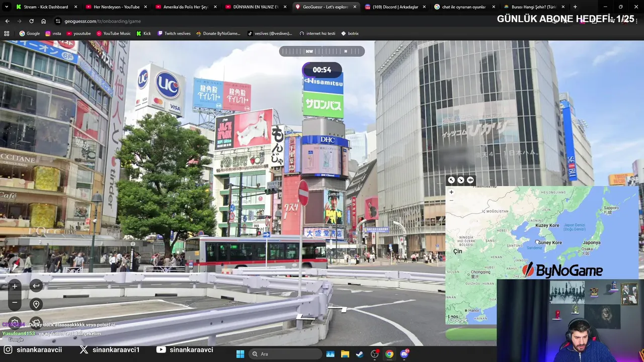Open the YouTube Music bookmark

pos(113,33)
